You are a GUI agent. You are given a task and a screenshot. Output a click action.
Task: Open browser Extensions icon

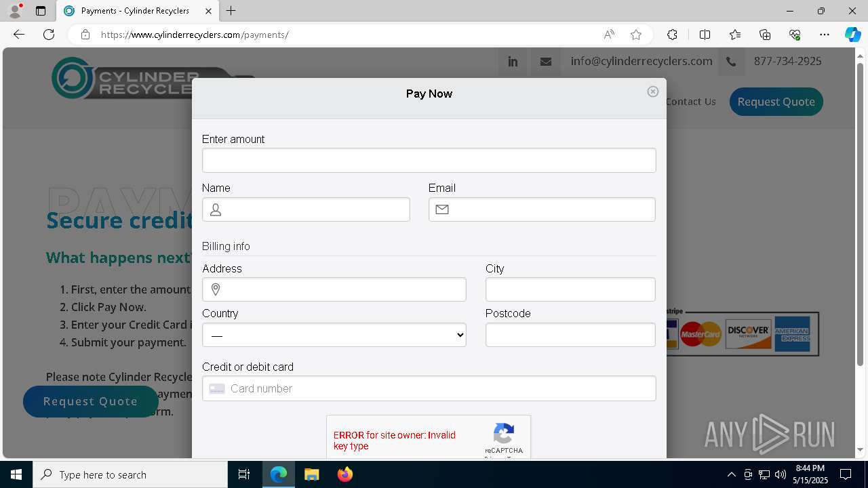(672, 35)
